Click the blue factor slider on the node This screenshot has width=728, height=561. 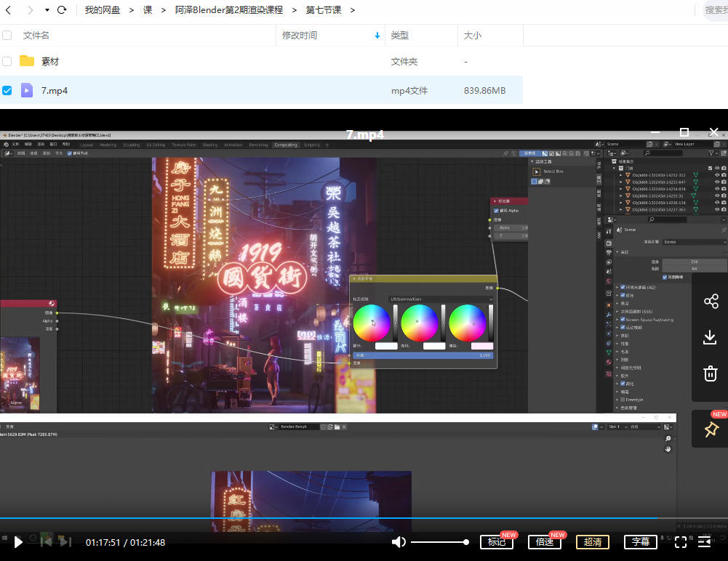423,355
